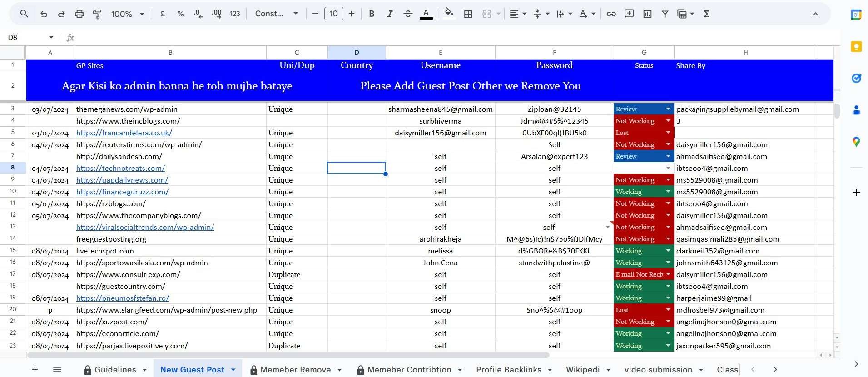Toggle italic formatting
Screen dimensions: 868x377
389,14
